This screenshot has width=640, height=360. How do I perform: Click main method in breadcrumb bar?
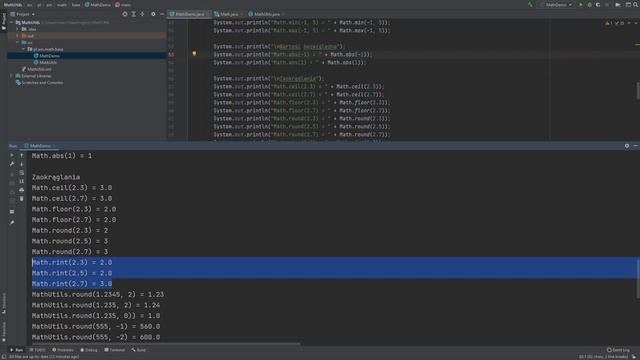coord(123,5)
